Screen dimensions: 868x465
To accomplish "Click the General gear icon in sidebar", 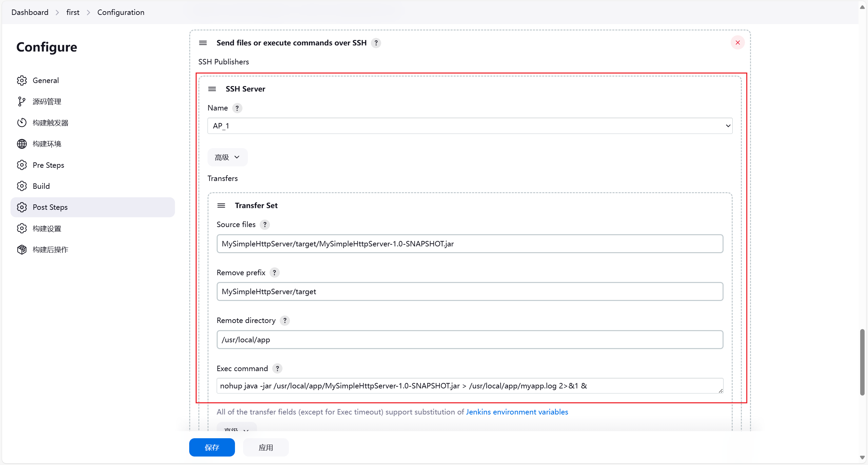I will pos(22,80).
